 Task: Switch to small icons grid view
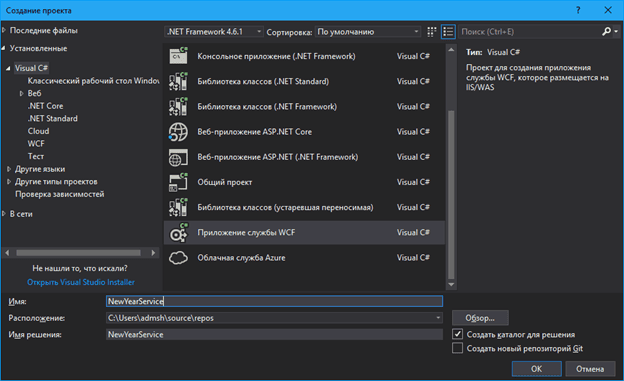click(x=432, y=32)
